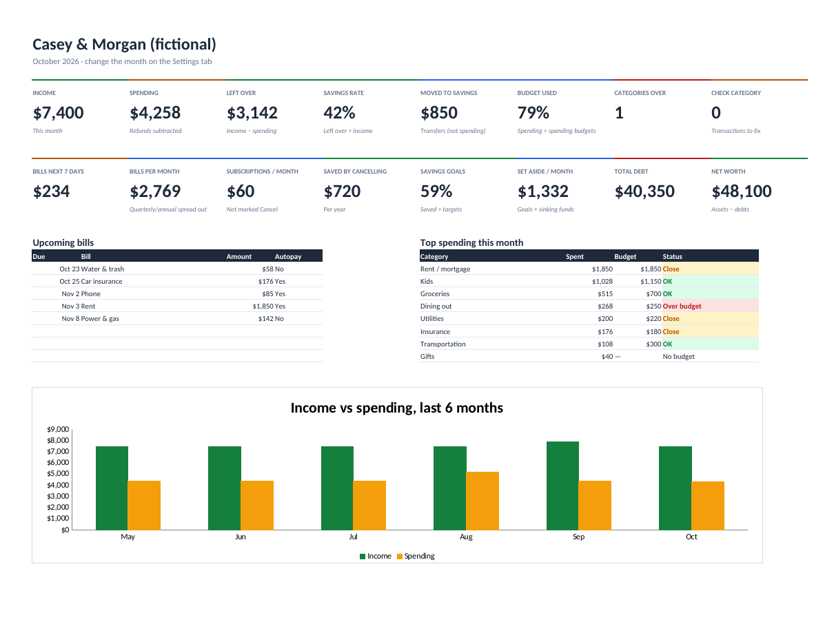Select the Bills Per Month value $2,769
This screenshot has height=644, width=834.
[x=155, y=191]
